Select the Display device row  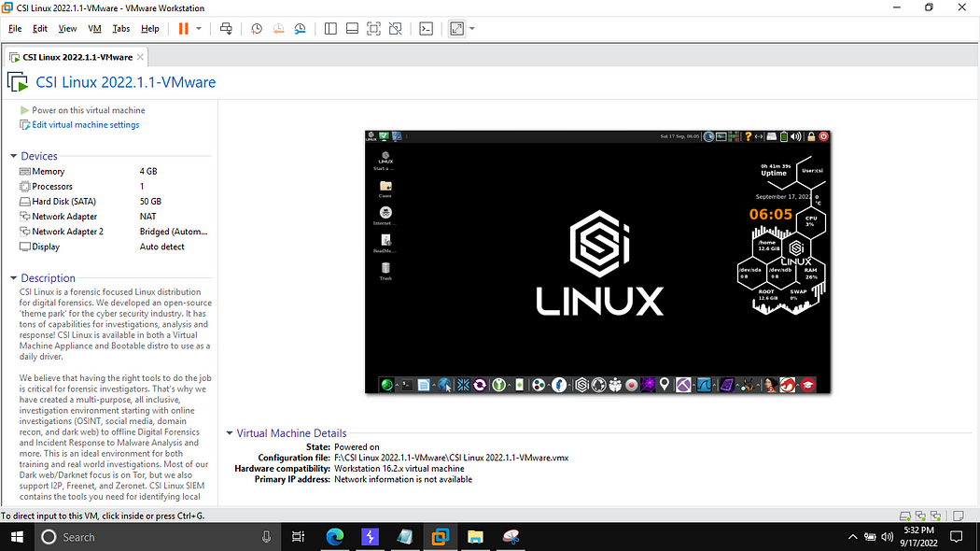click(115, 247)
